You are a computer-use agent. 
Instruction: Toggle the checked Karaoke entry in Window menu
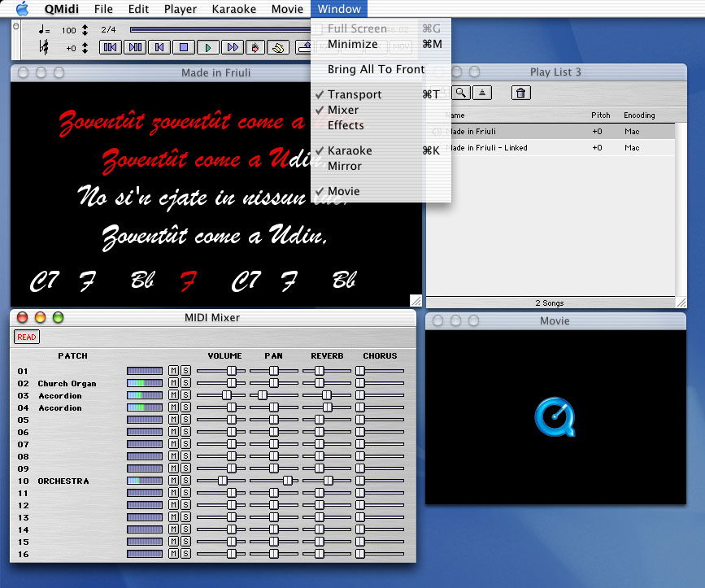pyautogui.click(x=381, y=150)
